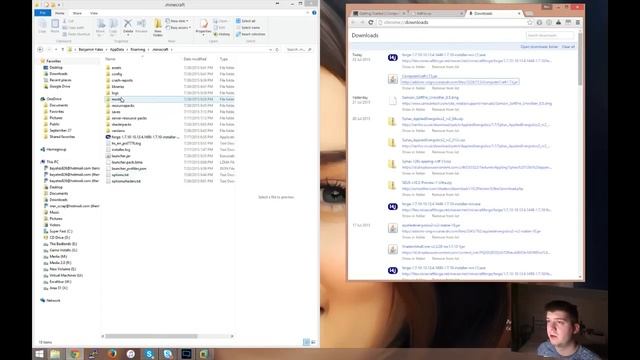
Task: Open the Super Fast (C:) drive
Action: click(60, 231)
